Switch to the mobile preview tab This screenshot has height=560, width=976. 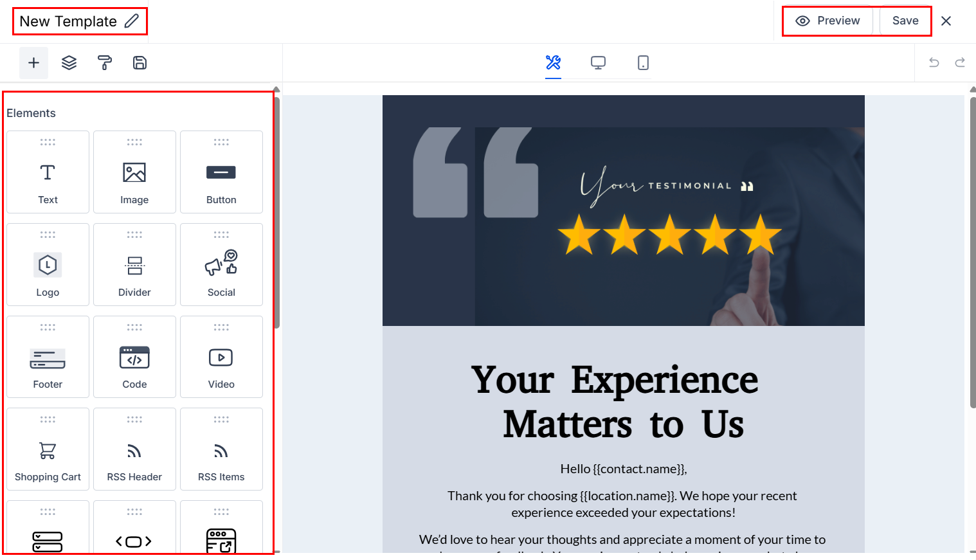643,63
